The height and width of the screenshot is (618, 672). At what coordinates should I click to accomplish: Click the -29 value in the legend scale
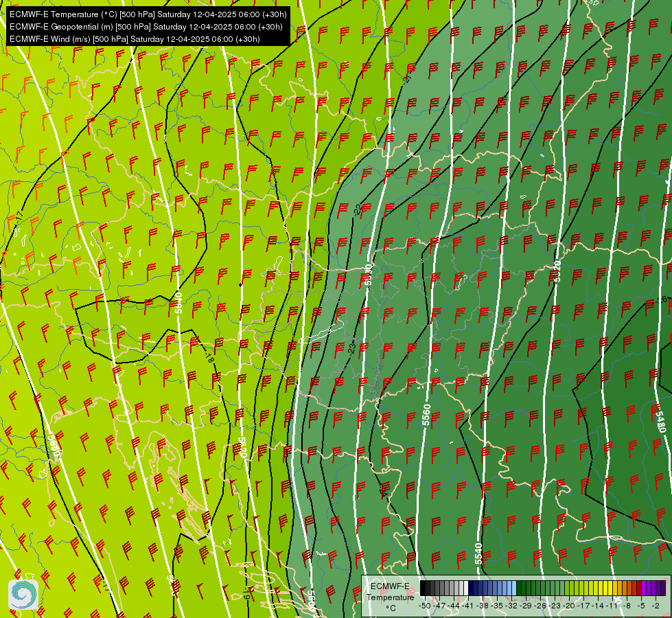coord(525,606)
